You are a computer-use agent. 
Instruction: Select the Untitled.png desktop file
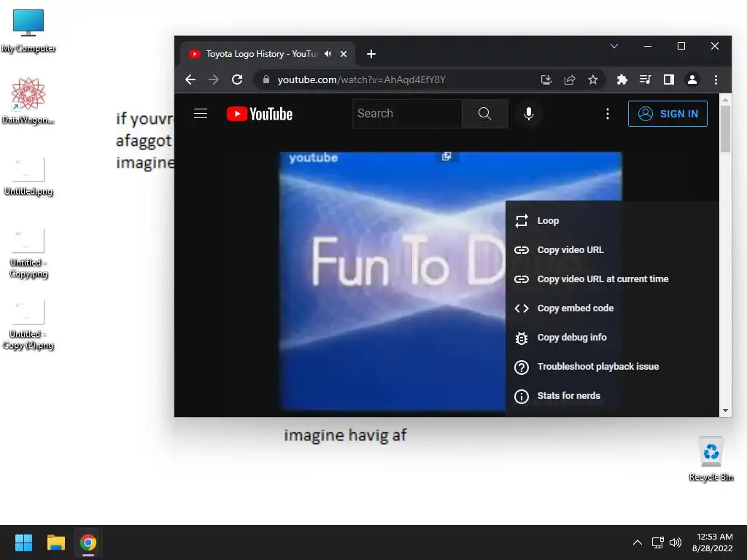28,176
